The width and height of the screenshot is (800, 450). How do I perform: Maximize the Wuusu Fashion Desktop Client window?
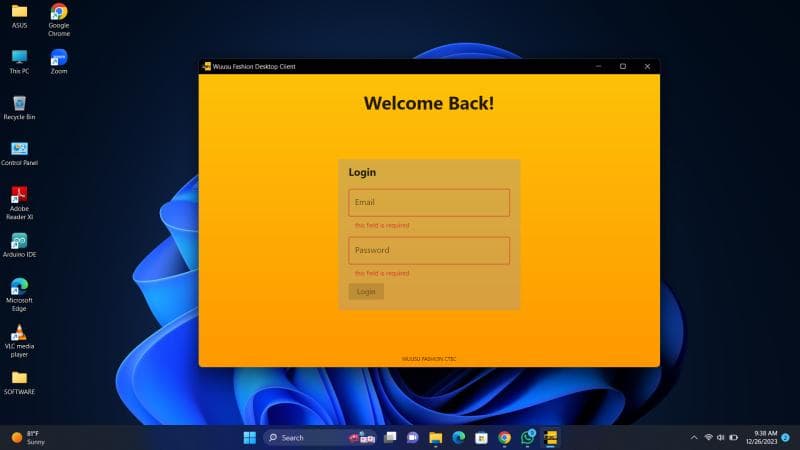pos(622,66)
